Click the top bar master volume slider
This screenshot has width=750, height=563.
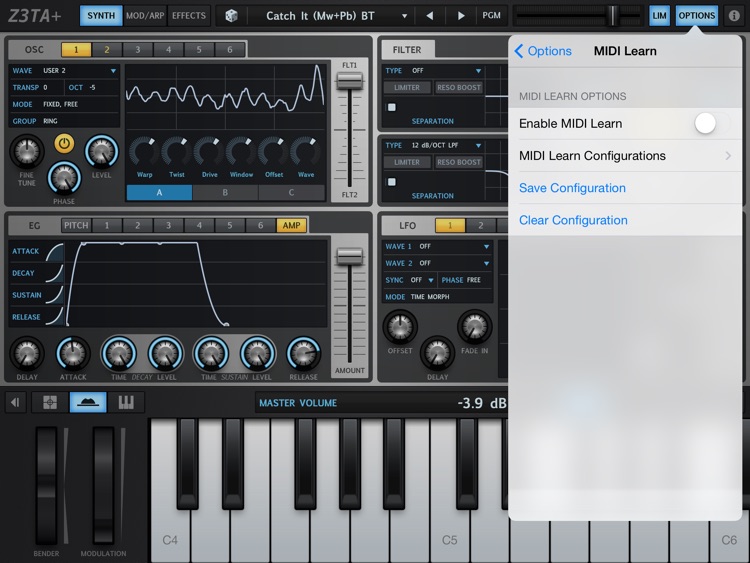(578, 16)
